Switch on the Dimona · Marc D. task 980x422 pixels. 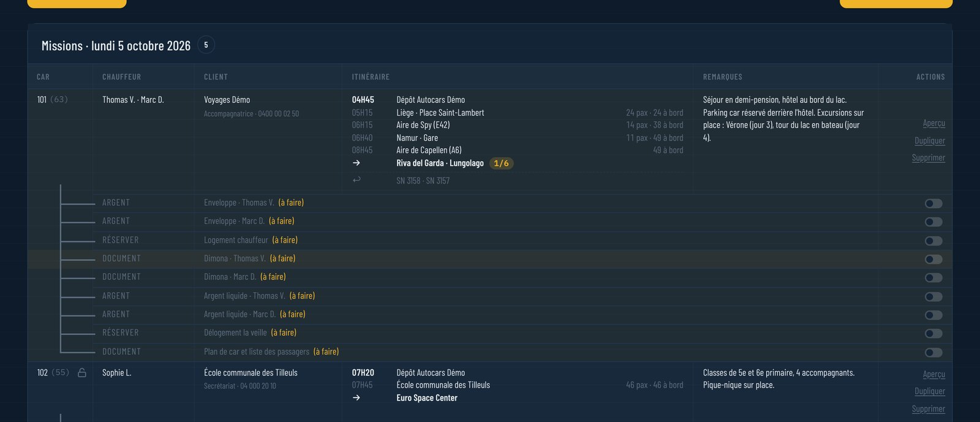933,277
